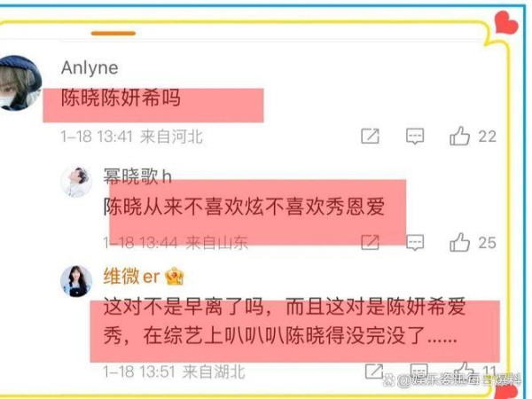Viewport: 532px width, 399px height.
Task: Tap comment text 陈晓从来不喜欢炫不喜欢秀恩爱
Action: pos(244,207)
